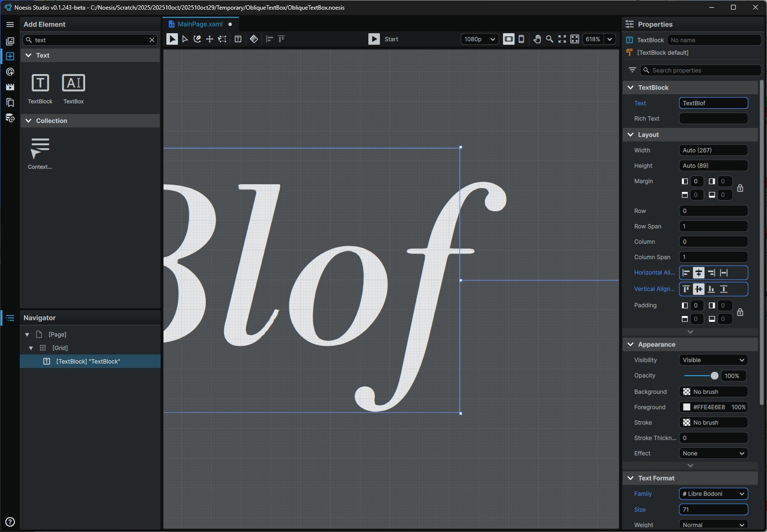Click the direct selection outline arrow tool
This screenshot has width=767, height=532.
point(185,39)
